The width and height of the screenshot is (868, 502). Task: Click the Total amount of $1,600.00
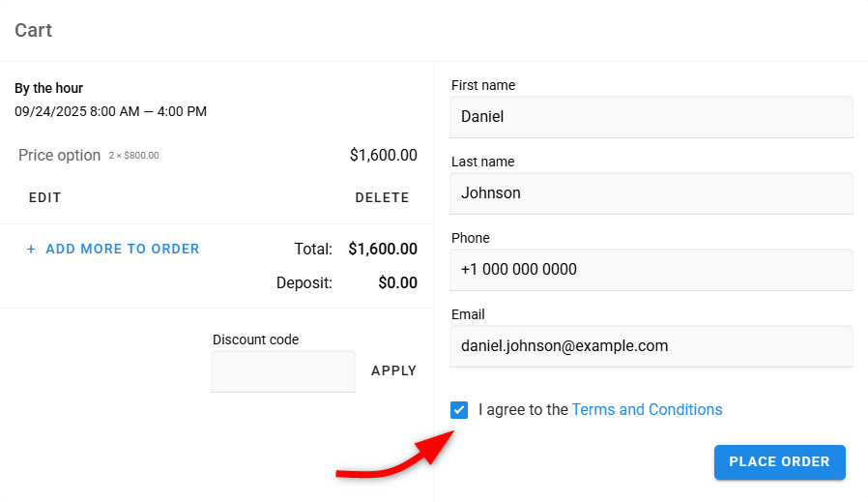pos(382,250)
